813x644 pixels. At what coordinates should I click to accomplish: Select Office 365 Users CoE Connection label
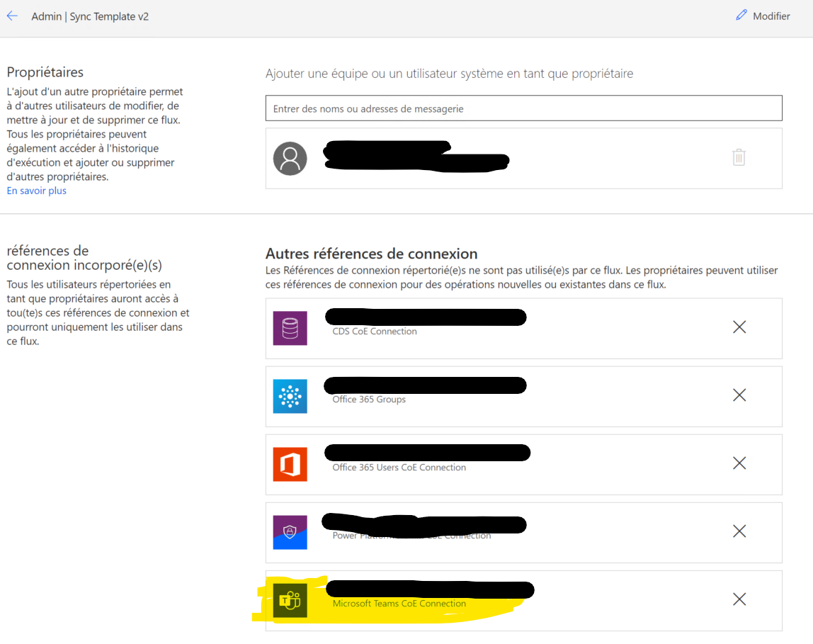pyautogui.click(x=399, y=467)
